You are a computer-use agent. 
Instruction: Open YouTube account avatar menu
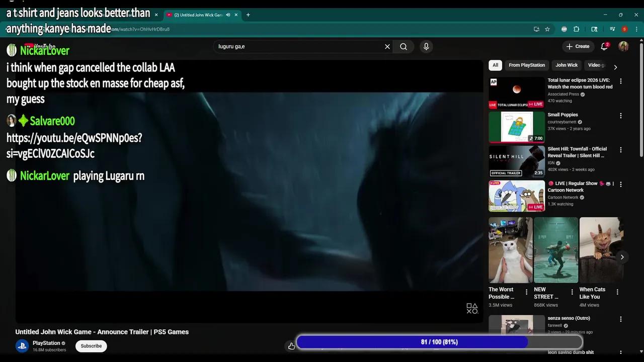point(623,46)
